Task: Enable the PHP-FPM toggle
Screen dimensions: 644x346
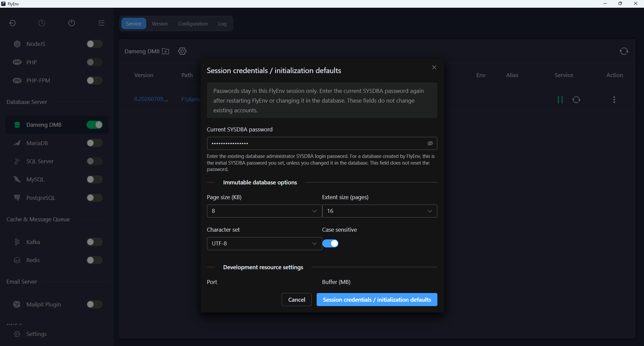Action: 94,80
